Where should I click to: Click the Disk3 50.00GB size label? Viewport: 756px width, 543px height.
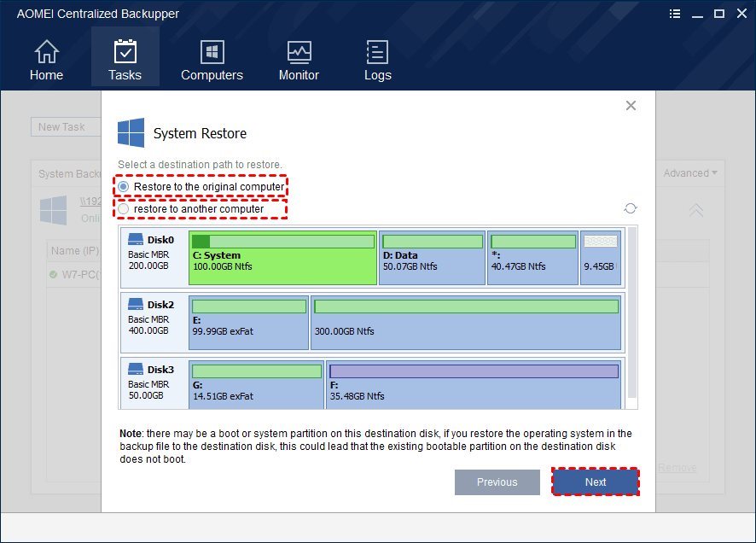[x=146, y=395]
